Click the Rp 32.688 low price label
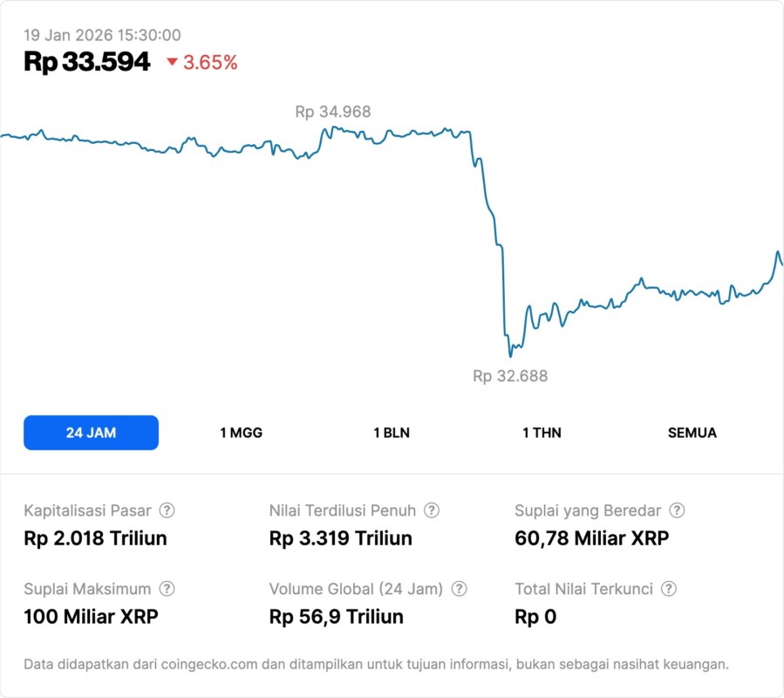This screenshot has height=698, width=784. (x=510, y=376)
